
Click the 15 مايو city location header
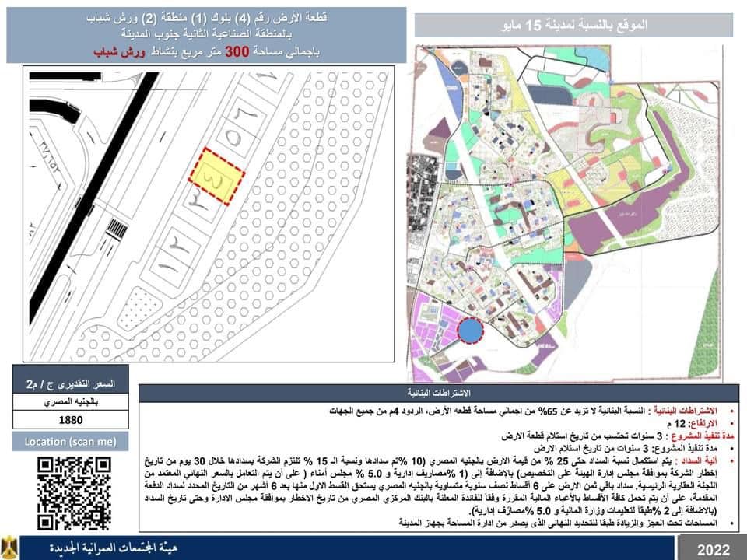[x=573, y=25]
